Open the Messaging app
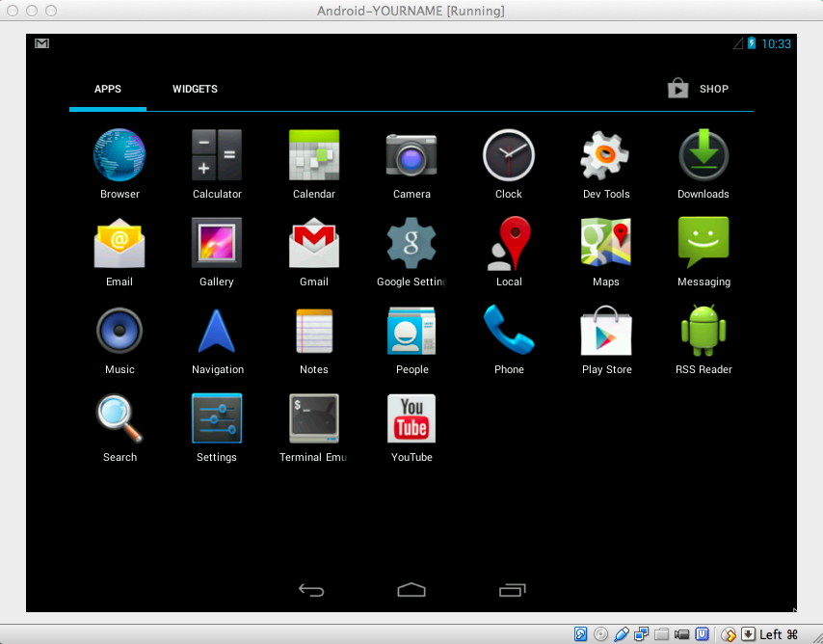823x644 pixels. tap(704, 253)
